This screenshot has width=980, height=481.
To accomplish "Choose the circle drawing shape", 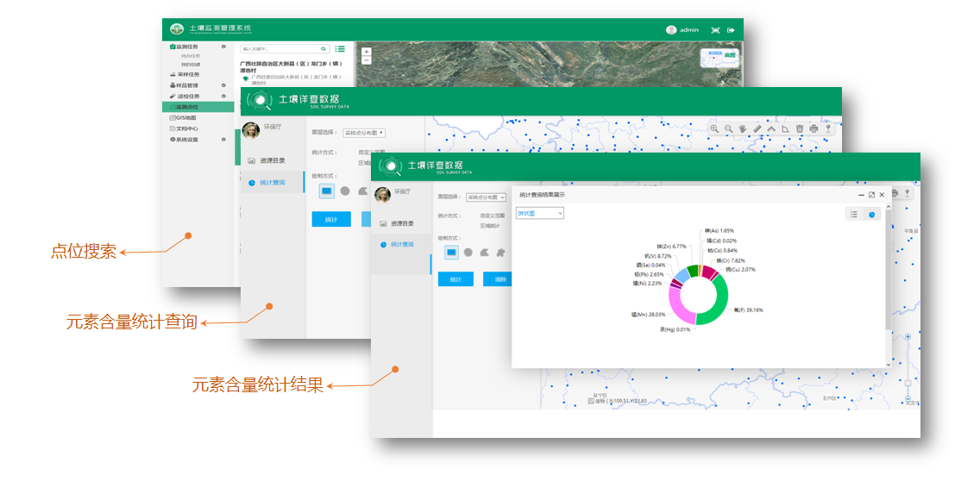I will coord(468,253).
